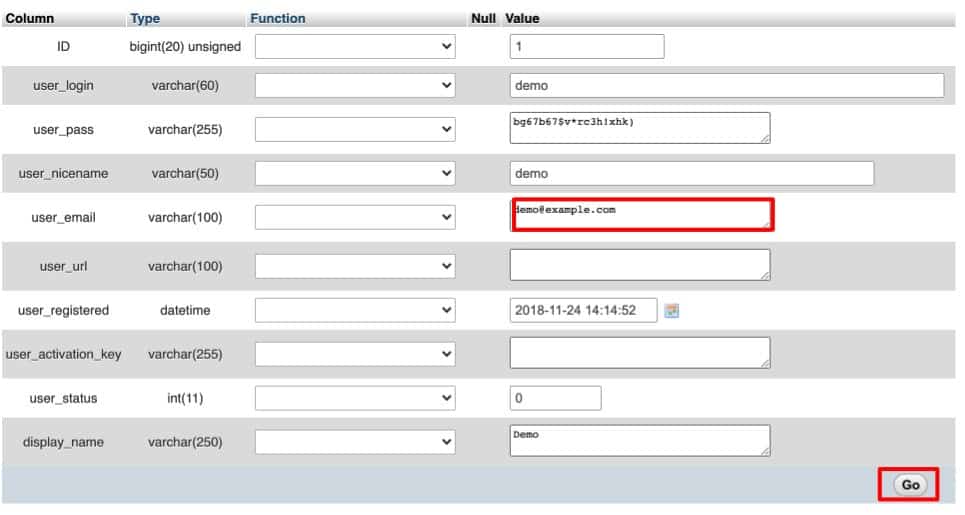Click the display_name column name
Screen dimensions: 965x515
(x=63, y=442)
